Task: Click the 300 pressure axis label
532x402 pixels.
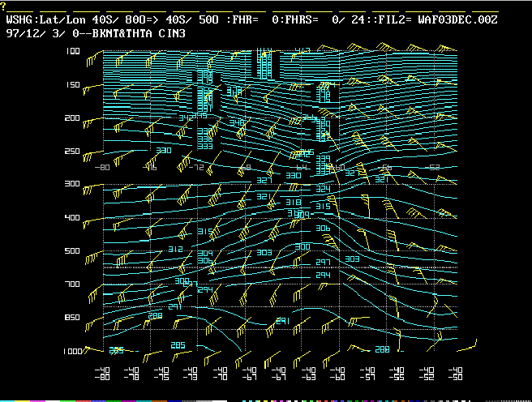Action: point(72,184)
